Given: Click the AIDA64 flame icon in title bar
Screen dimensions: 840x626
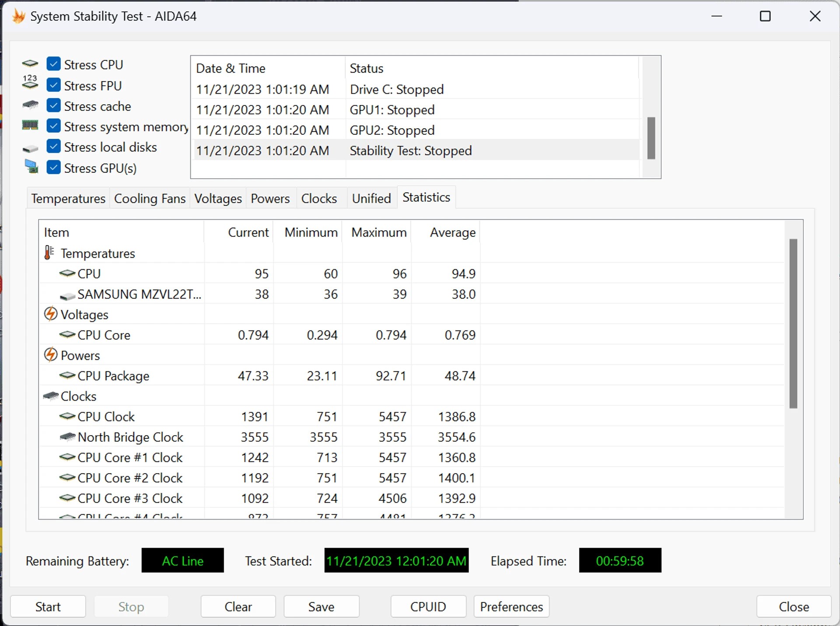Looking at the screenshot, I should click(18, 17).
